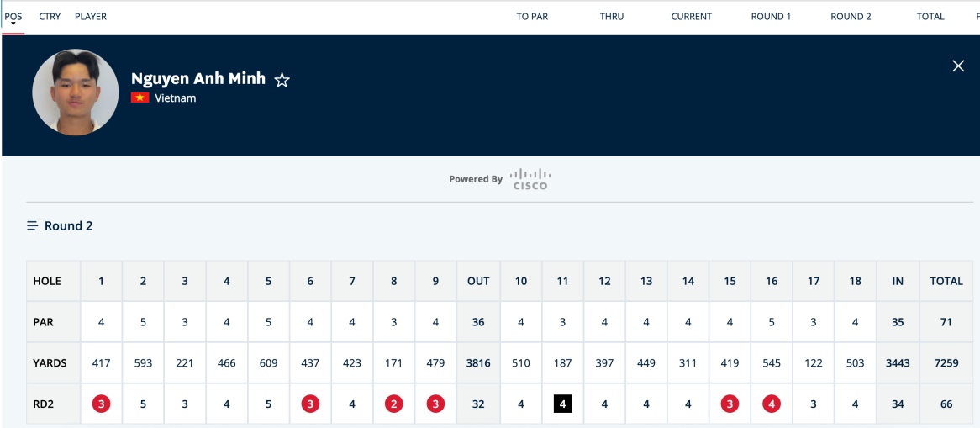Click the CURRENT column header

coord(691,17)
